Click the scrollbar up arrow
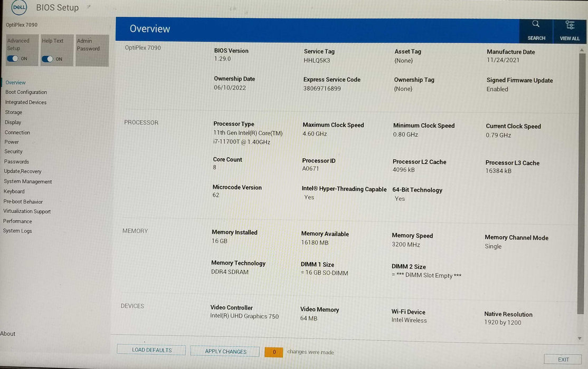588x369 pixels. point(582,50)
